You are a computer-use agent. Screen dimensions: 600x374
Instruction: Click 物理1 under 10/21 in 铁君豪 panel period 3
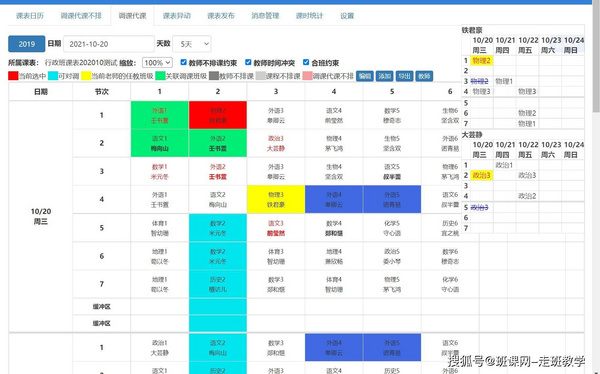[x=504, y=81]
